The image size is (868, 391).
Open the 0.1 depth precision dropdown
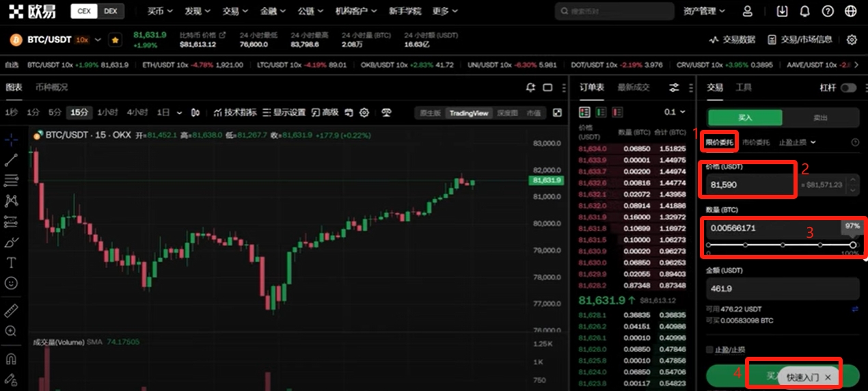coord(675,112)
